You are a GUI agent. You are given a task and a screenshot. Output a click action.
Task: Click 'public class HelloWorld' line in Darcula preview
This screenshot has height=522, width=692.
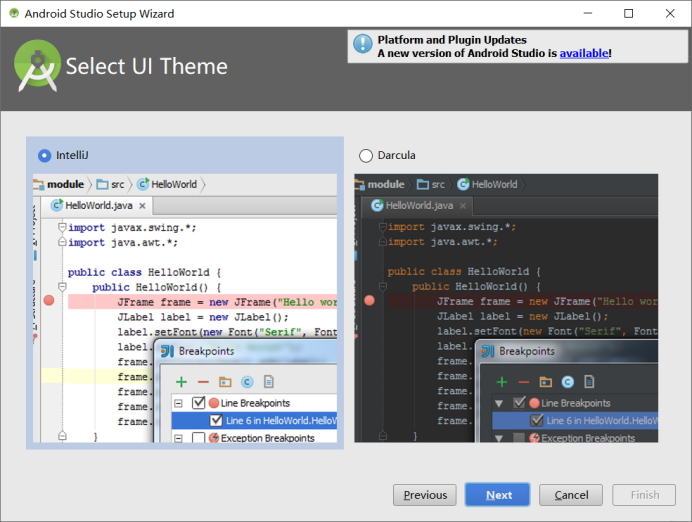pyautogui.click(x=463, y=271)
